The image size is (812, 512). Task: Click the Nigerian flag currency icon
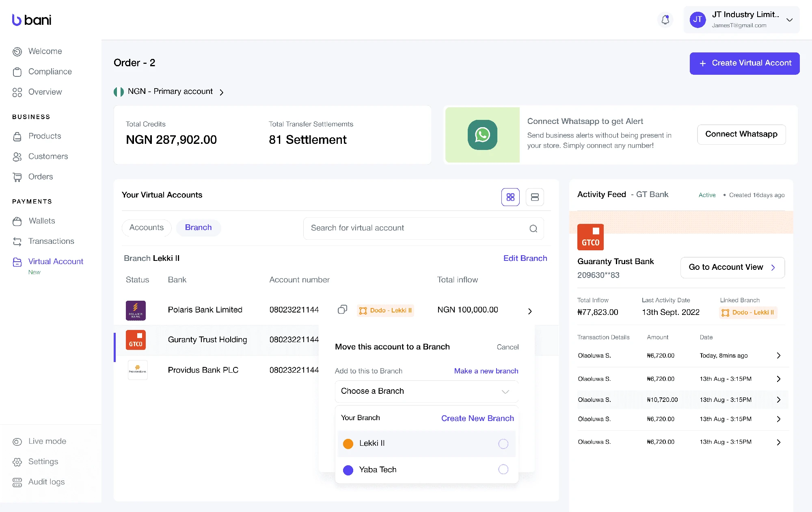click(x=119, y=92)
